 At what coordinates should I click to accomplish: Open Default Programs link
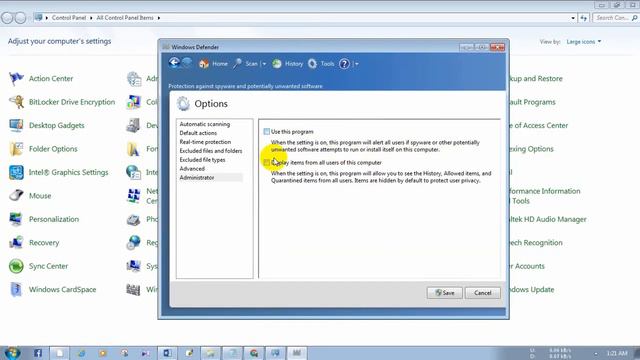click(533, 102)
